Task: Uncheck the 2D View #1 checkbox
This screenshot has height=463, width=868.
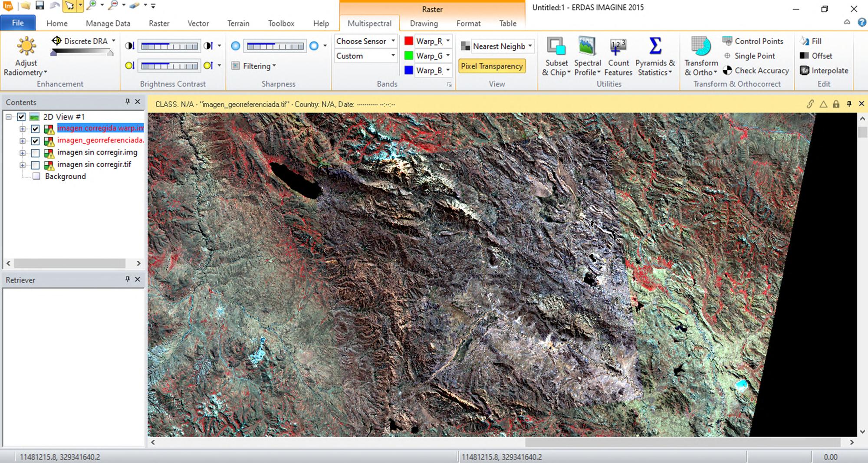Action: [x=21, y=117]
